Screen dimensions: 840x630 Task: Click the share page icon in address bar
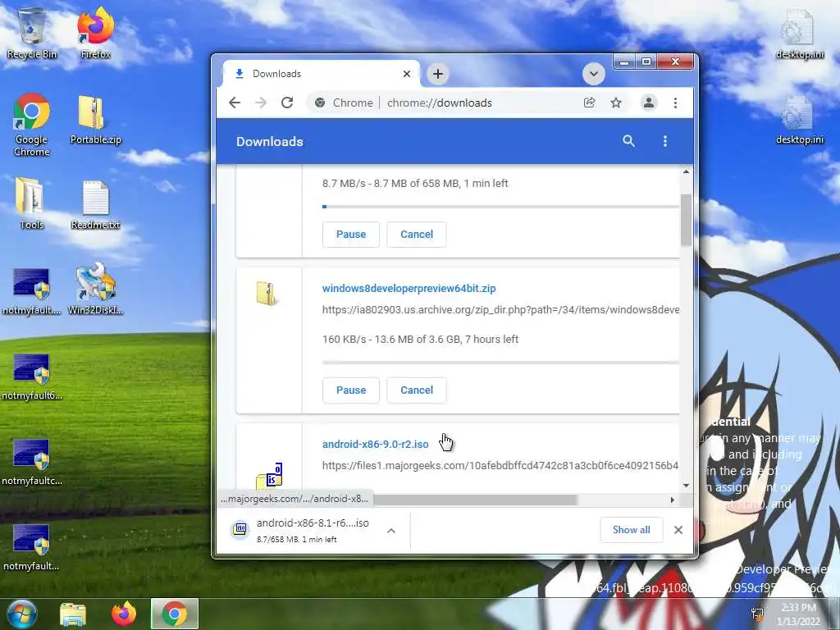click(x=589, y=103)
